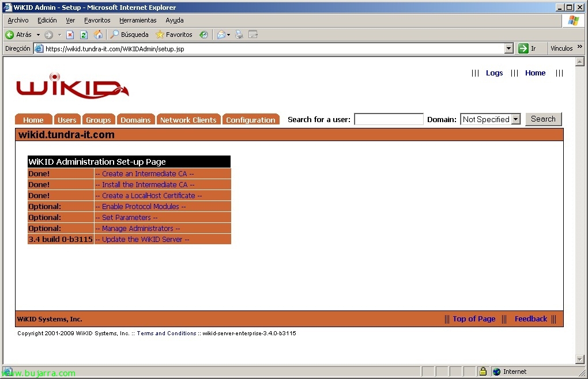The width and height of the screenshot is (588, 379).
Task: Open the Favoritos star toolbar button
Action: click(x=174, y=35)
